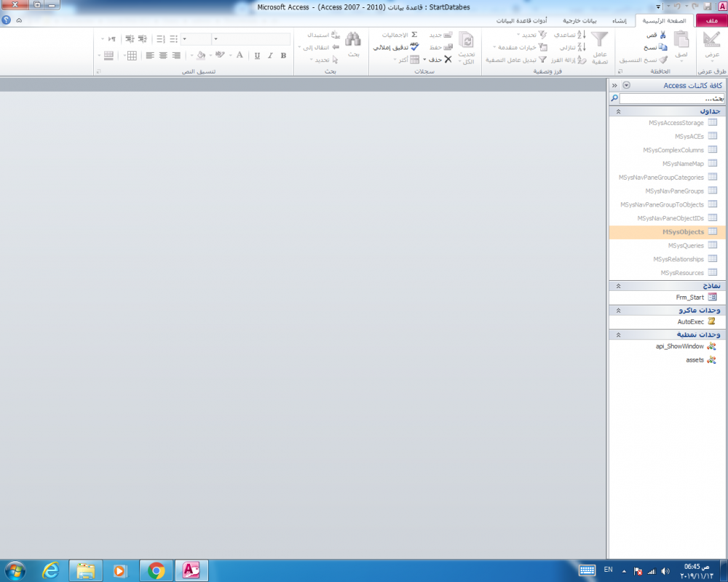Open the ملف (File) tab

(711, 20)
